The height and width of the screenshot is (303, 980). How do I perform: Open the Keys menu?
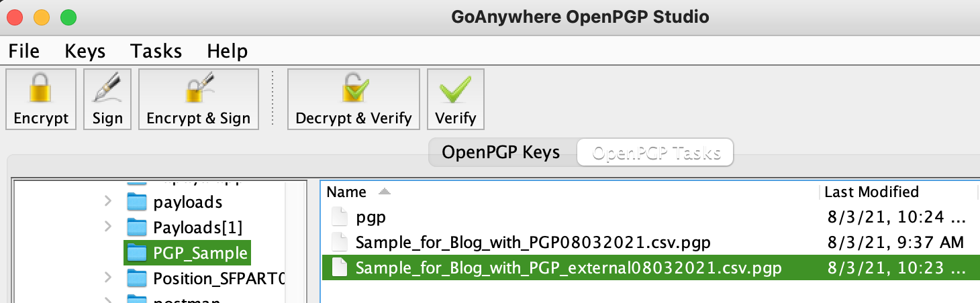(x=85, y=51)
